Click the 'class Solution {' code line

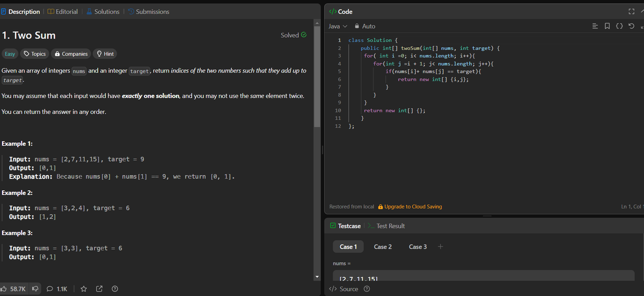pyautogui.click(x=373, y=40)
